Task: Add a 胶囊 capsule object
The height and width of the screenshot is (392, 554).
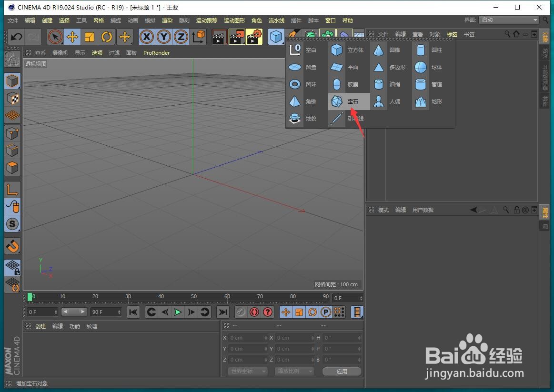Action: (348, 84)
